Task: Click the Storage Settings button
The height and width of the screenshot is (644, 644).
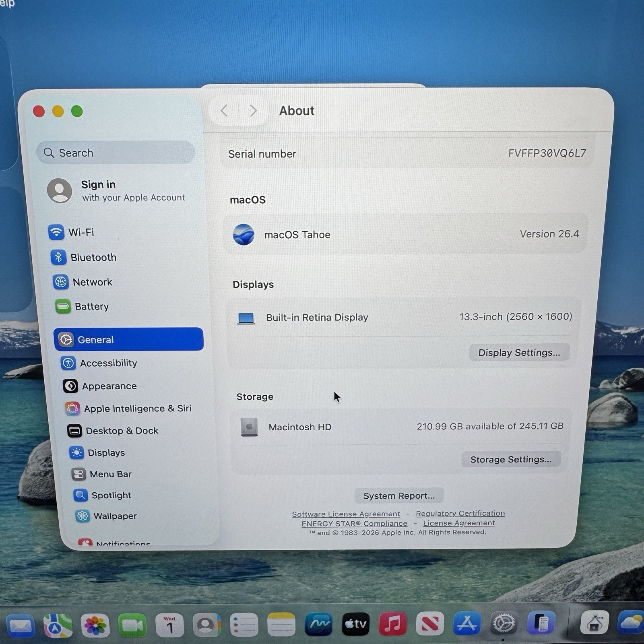Action: click(x=510, y=459)
